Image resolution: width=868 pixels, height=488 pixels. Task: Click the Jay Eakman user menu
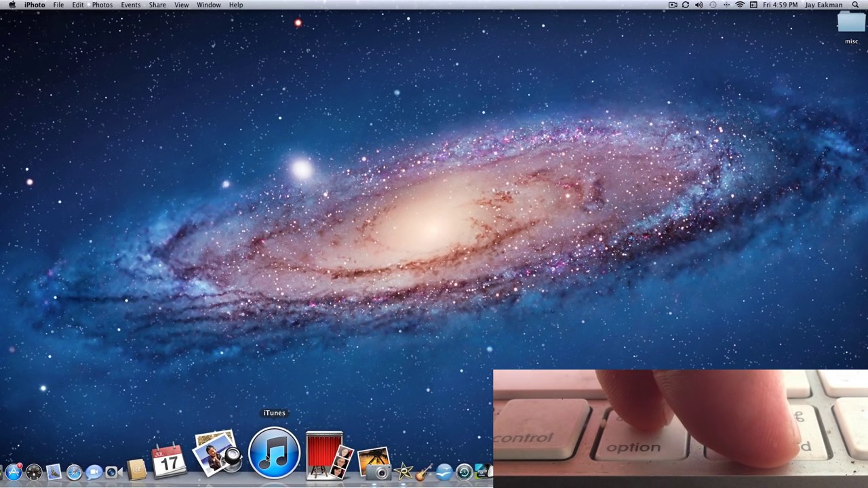click(824, 5)
